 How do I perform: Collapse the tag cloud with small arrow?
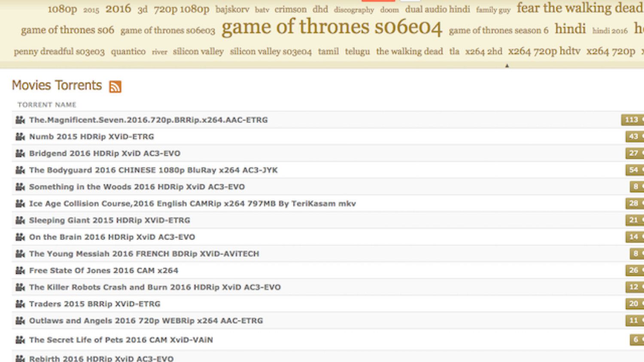(x=507, y=66)
